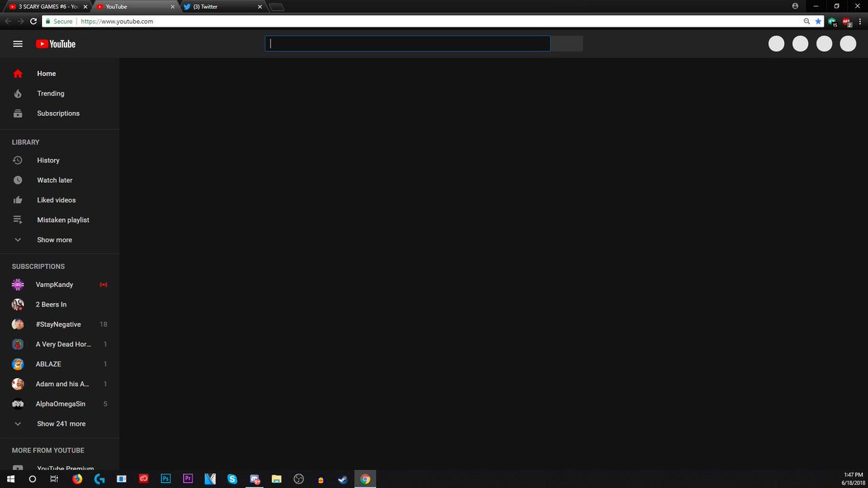This screenshot has height=488, width=868.
Task: Open the YouTube hamburger guide menu
Action: pyautogui.click(x=18, y=44)
